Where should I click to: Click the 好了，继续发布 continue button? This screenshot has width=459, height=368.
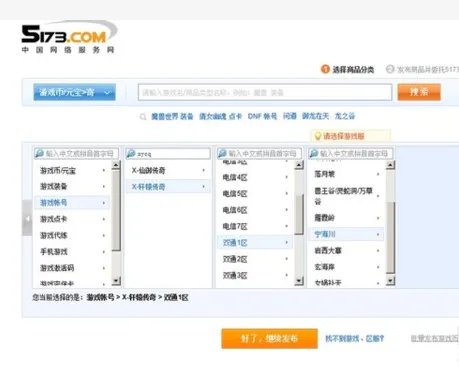[x=269, y=339]
